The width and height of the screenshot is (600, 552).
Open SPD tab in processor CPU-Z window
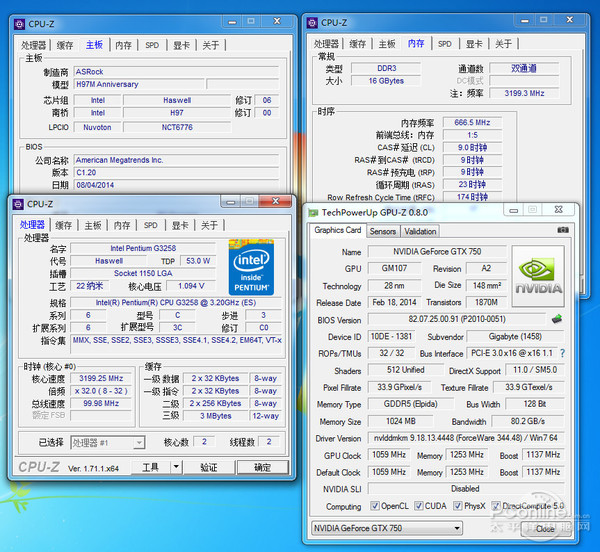click(151, 225)
